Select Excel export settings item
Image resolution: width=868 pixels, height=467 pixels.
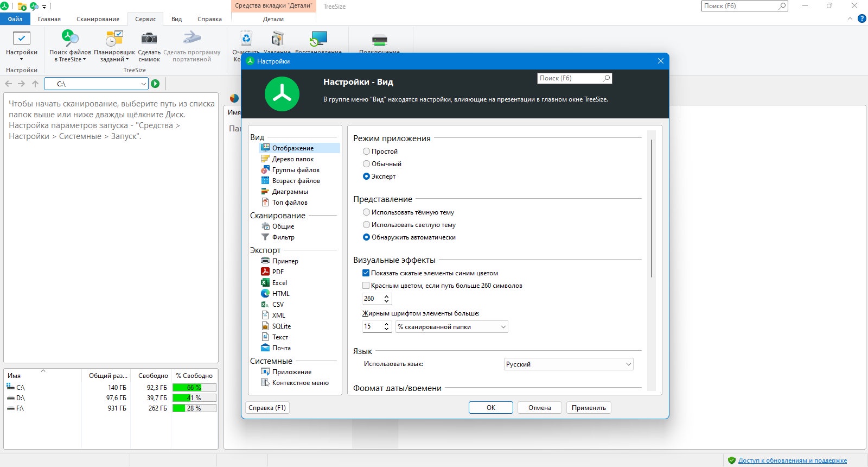coord(279,283)
